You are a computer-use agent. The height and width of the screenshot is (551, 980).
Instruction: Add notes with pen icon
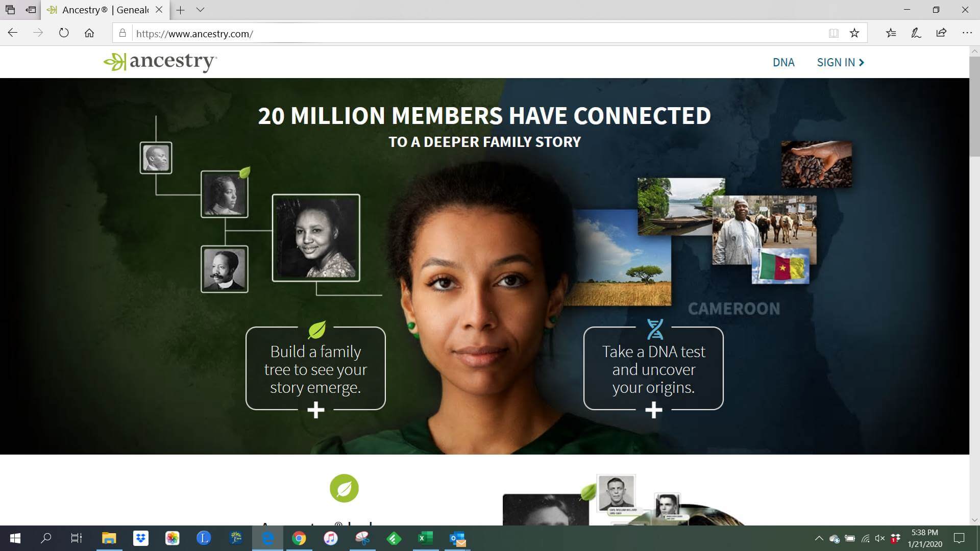point(916,33)
